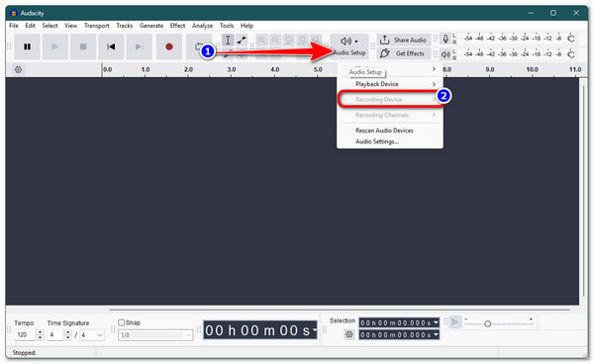The height and width of the screenshot is (364, 594).
Task: Open the Edit menu
Action: [30, 26]
